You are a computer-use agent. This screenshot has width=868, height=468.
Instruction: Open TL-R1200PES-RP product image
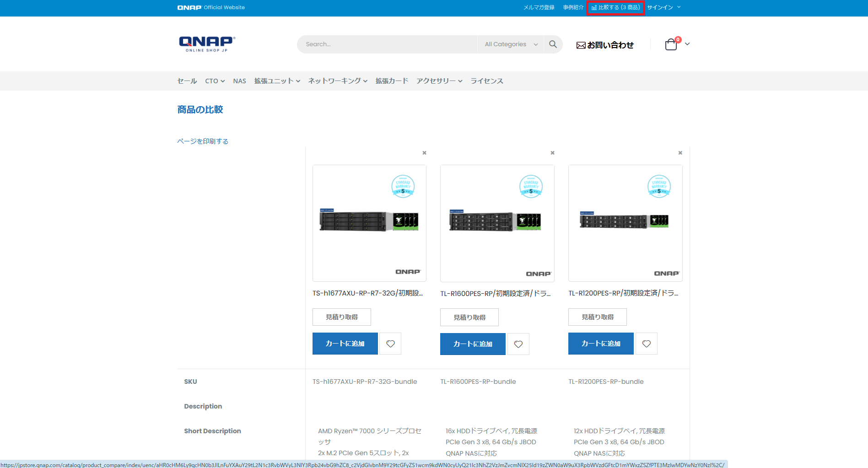point(625,223)
